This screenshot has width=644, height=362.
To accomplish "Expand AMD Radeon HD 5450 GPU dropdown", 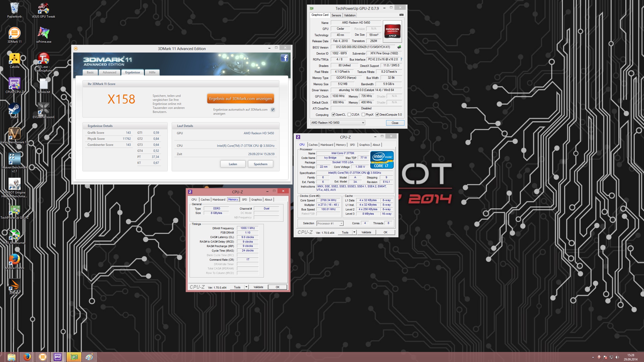I will tap(337, 123).
